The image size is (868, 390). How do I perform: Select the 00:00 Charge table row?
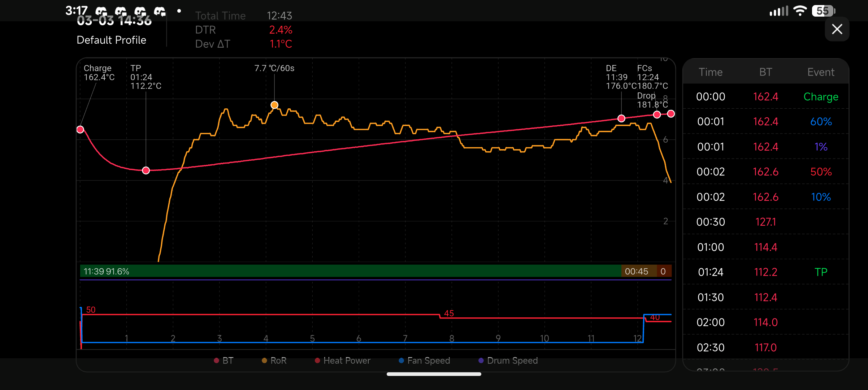765,97
